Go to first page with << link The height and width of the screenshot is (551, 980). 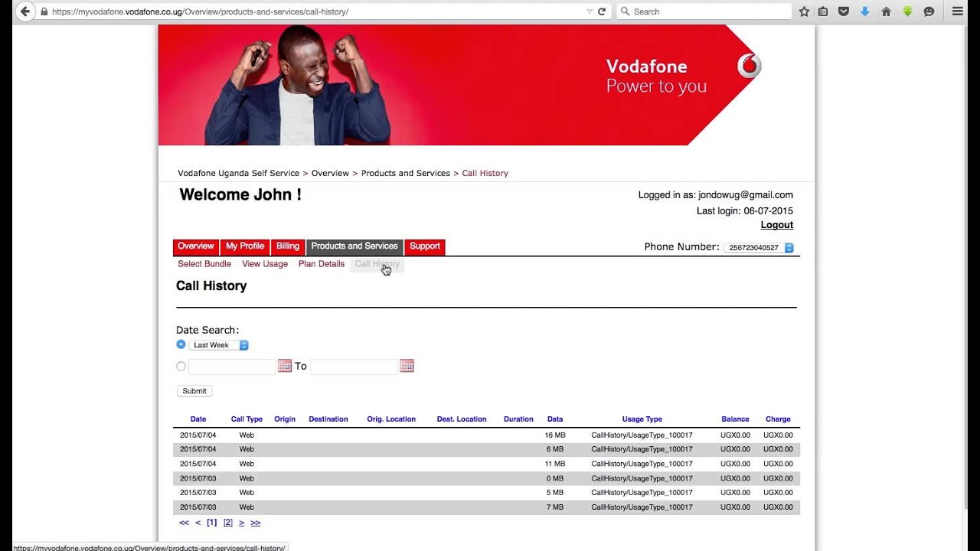[x=184, y=523]
